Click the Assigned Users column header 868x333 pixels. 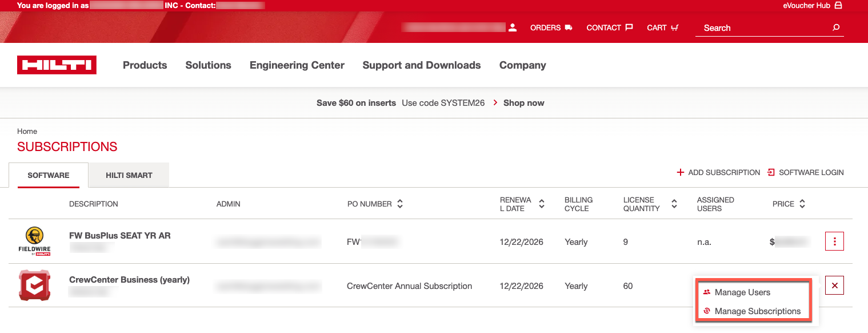(x=715, y=204)
